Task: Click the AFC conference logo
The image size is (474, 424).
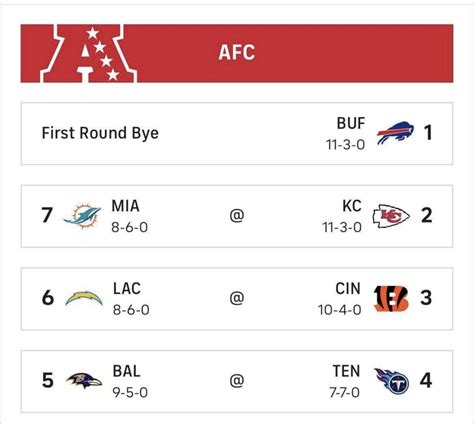Action: [89, 53]
